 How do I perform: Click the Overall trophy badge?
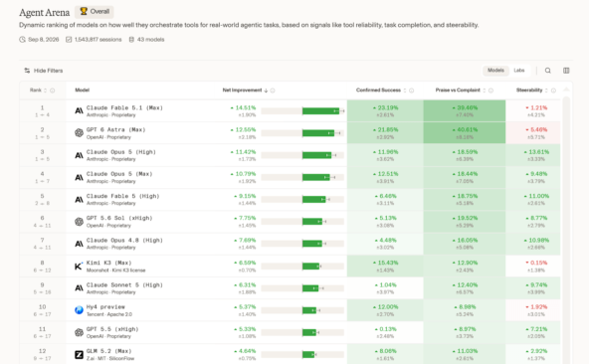pyautogui.click(x=95, y=12)
